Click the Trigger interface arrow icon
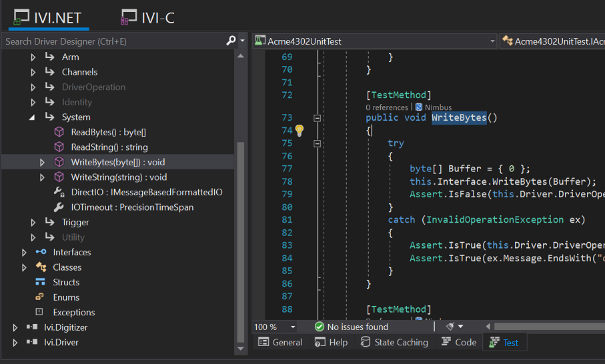The height and width of the screenshot is (364, 605). (50, 222)
